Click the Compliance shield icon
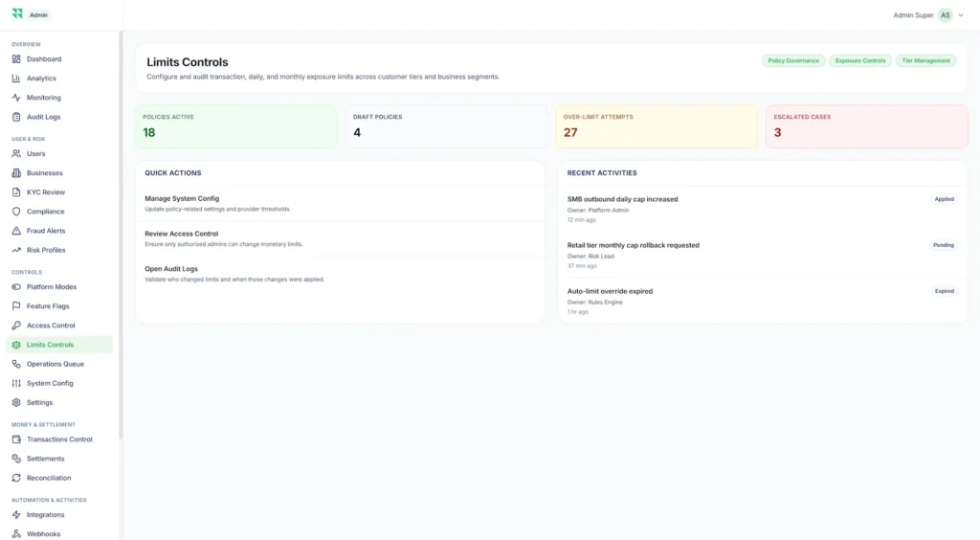This screenshot has height=540, width=980. click(16, 212)
